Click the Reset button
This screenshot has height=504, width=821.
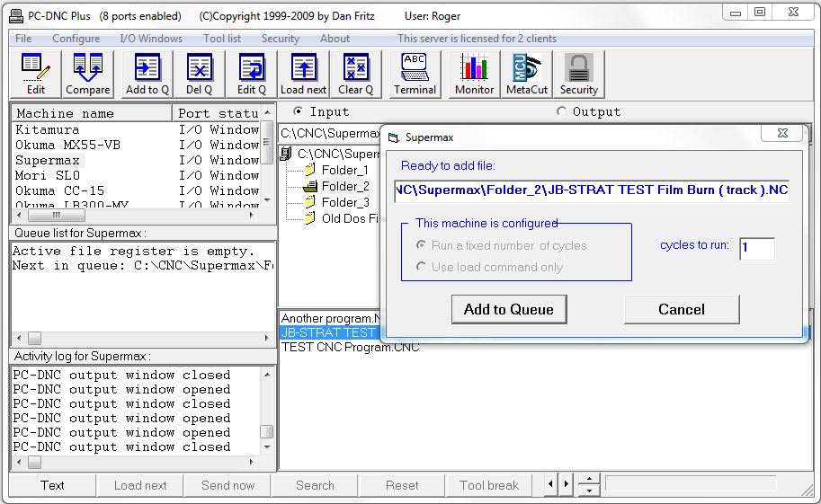[x=402, y=485]
